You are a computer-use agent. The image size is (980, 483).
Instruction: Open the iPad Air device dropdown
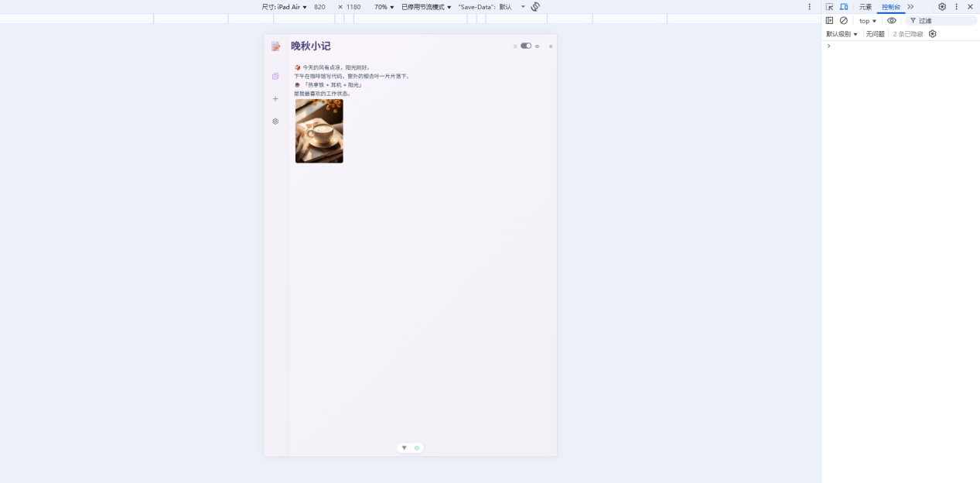click(x=287, y=6)
